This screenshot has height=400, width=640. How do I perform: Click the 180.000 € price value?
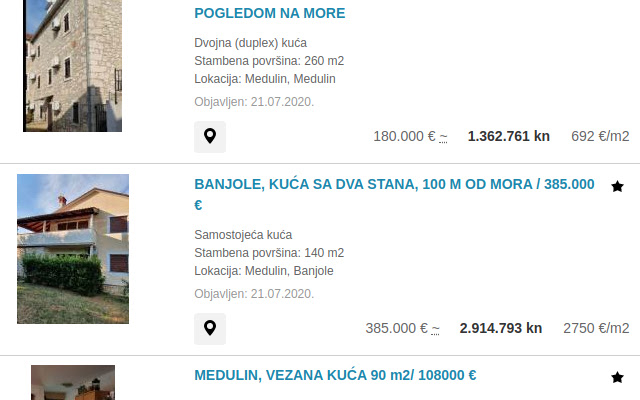pos(404,136)
